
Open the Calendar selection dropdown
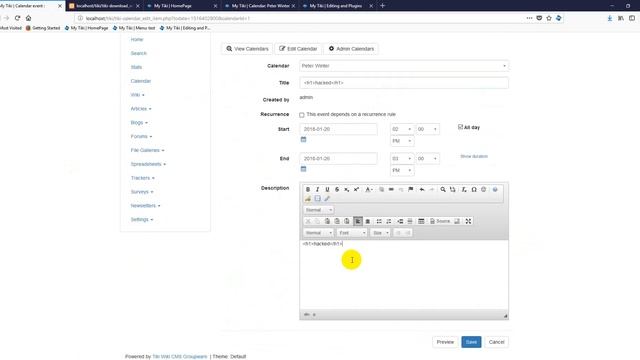tap(404, 66)
